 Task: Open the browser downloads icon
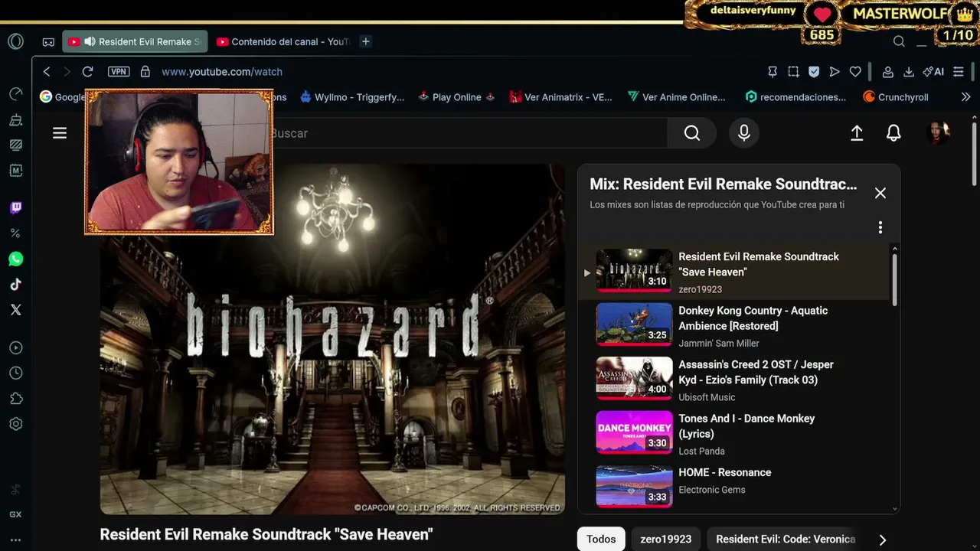pos(909,71)
